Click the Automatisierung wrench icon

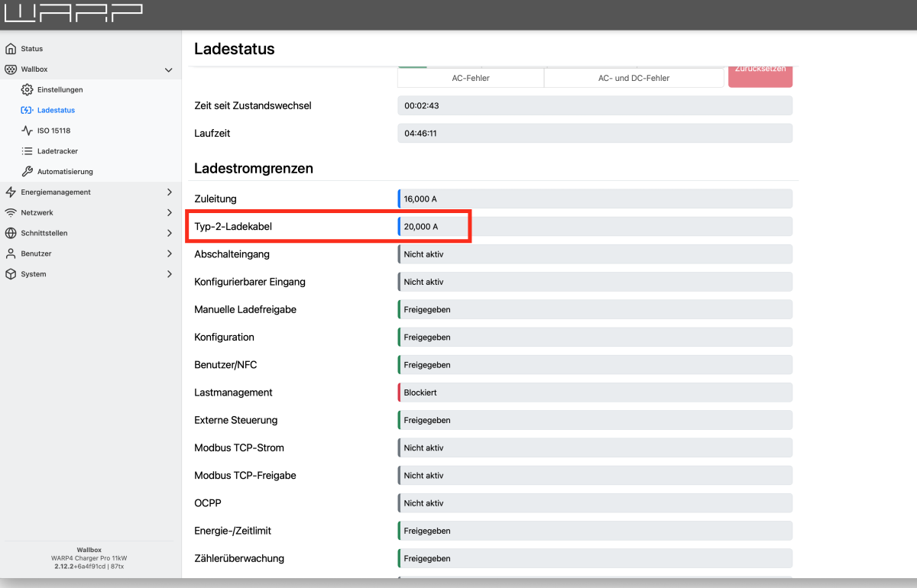27,172
